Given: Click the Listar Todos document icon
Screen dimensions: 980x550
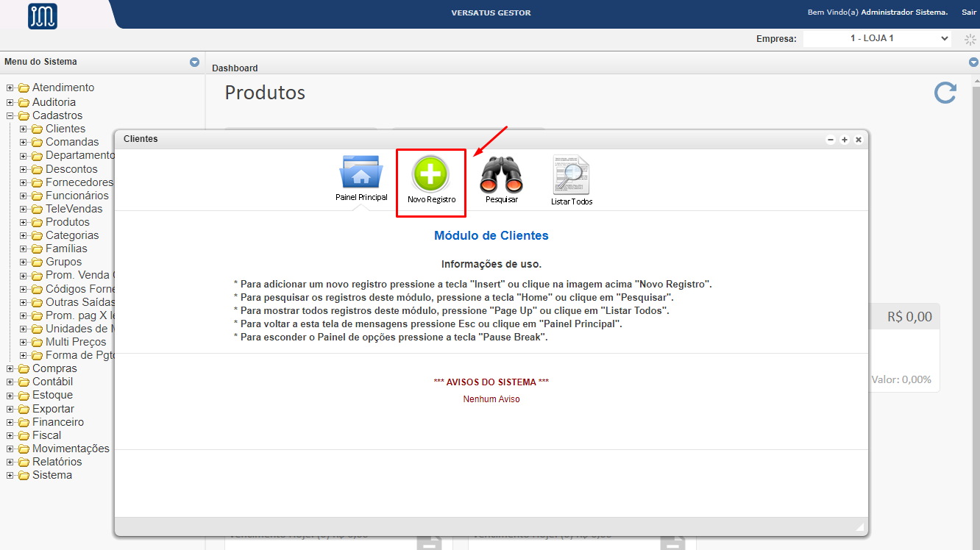Looking at the screenshot, I should coord(571,175).
